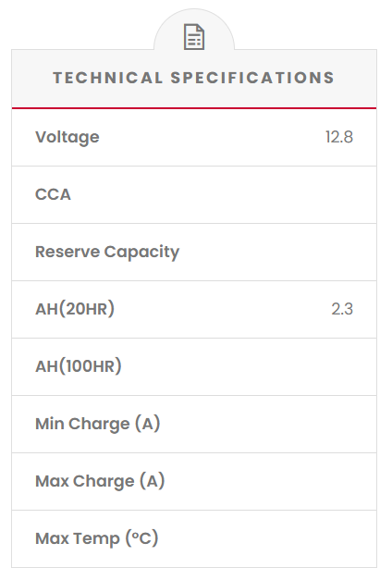Viewport: 392px width, 568px height.
Task: Select the CCA row label
Action: tap(53, 194)
